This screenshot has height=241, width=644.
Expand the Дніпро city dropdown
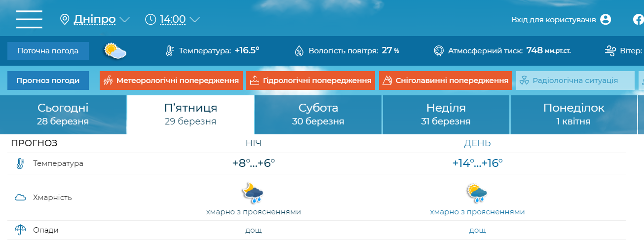tap(124, 19)
